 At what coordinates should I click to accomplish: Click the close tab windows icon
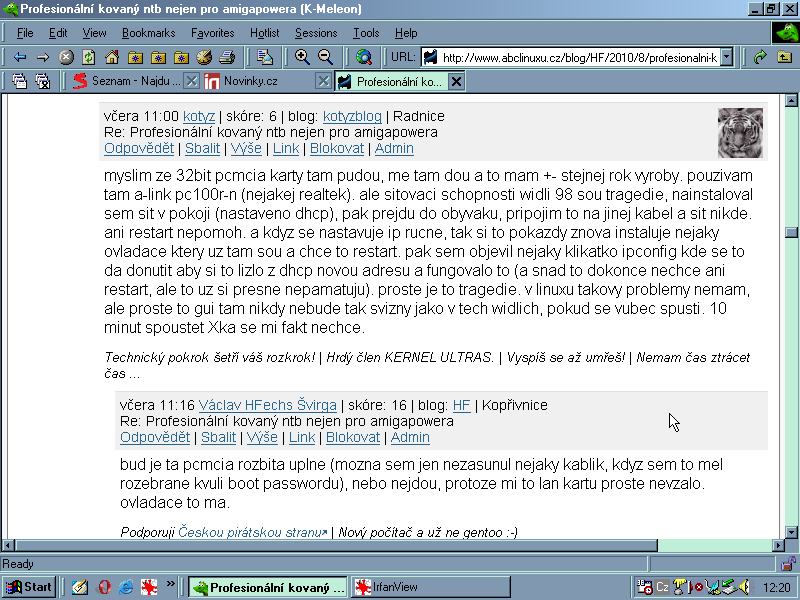tap(42, 81)
